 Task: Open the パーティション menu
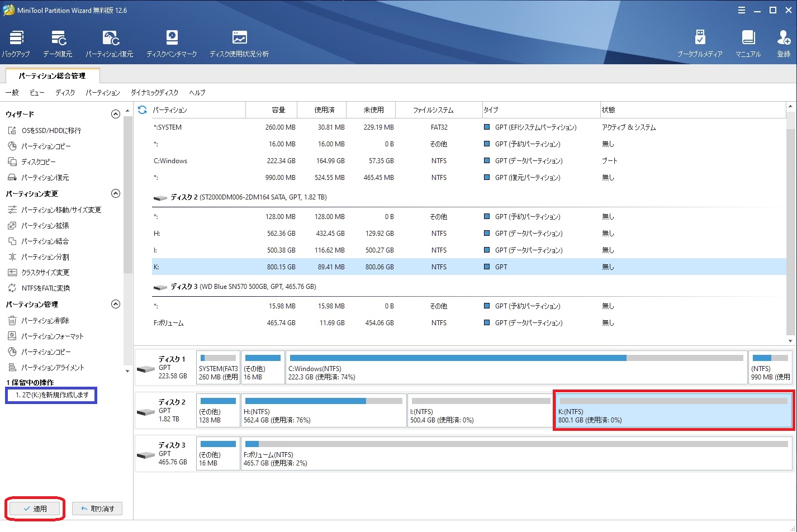click(x=103, y=92)
